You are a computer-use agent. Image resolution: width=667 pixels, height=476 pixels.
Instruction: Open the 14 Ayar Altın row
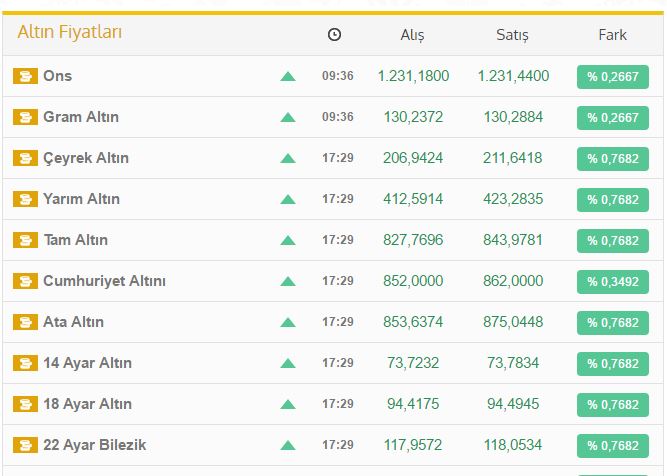pyautogui.click(x=87, y=363)
